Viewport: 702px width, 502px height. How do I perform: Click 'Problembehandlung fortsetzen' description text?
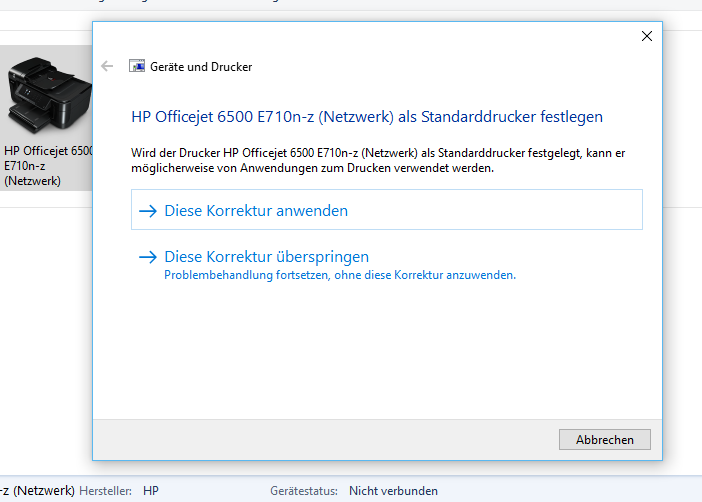coord(340,275)
